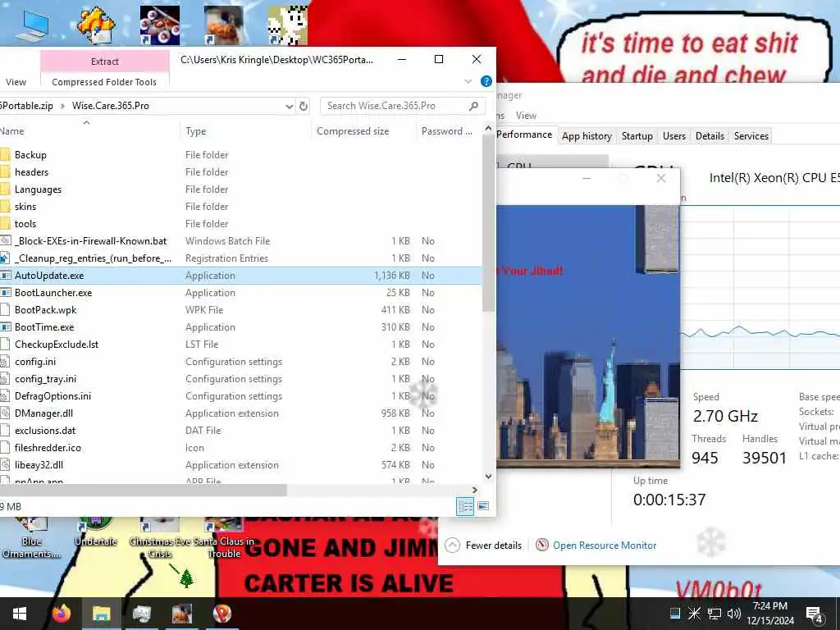Switch to the Details tab

point(710,136)
